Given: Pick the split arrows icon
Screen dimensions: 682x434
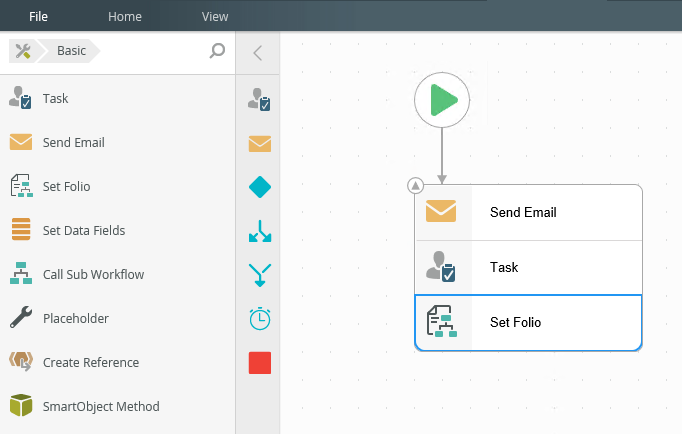Looking at the screenshot, I should tap(260, 231).
